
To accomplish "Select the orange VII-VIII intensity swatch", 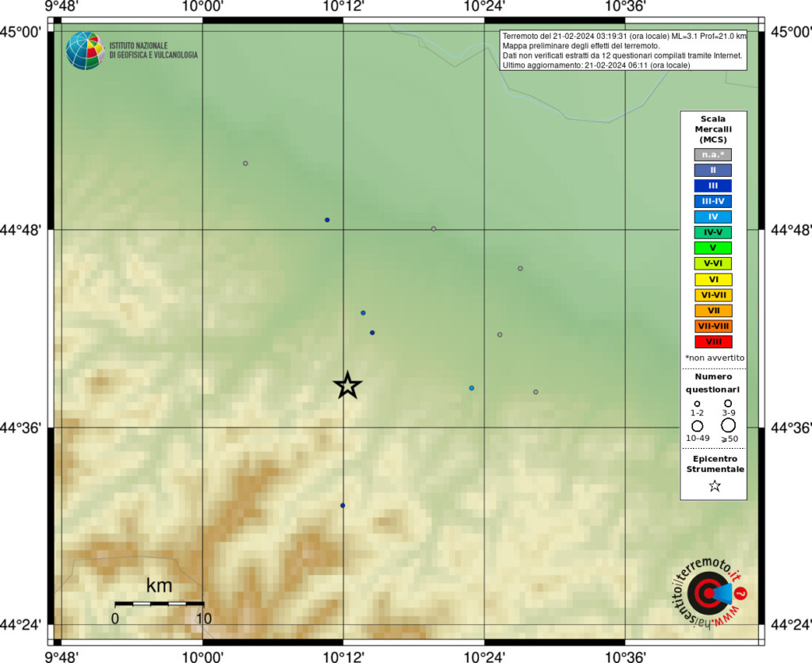I will (713, 326).
